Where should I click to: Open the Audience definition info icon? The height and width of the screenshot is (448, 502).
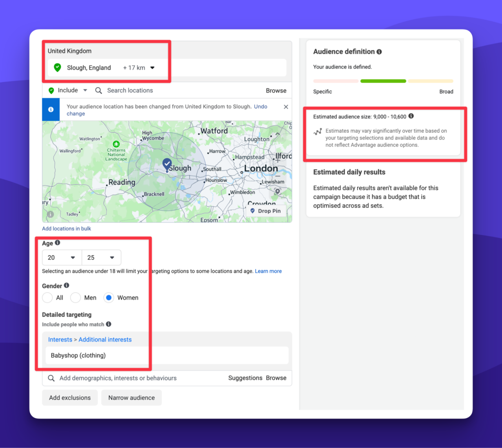379,51
